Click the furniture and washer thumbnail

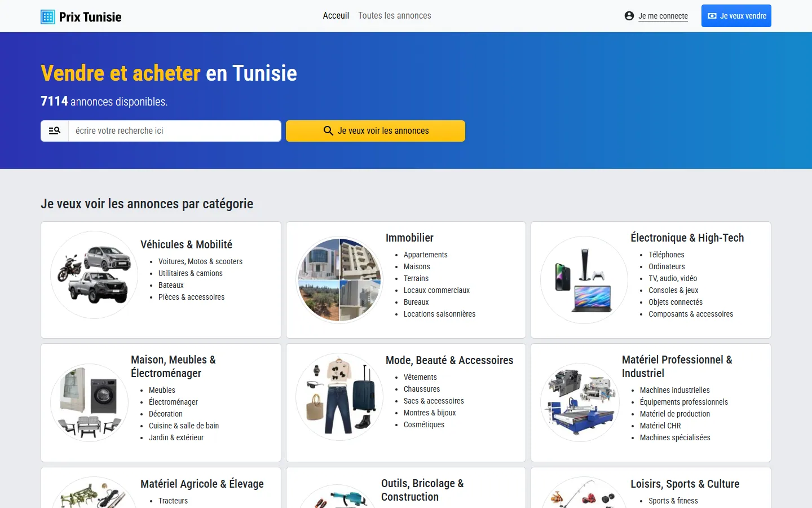tap(90, 402)
